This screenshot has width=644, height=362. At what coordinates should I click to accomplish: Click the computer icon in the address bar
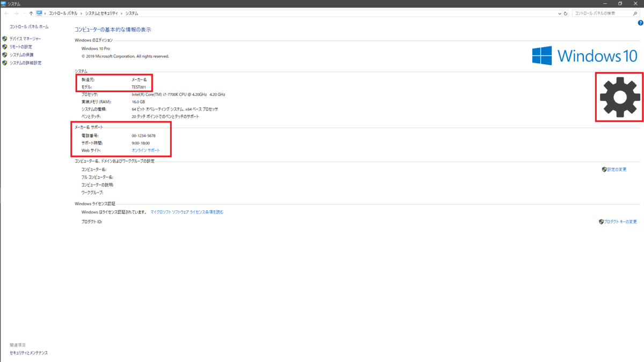pyautogui.click(x=39, y=13)
